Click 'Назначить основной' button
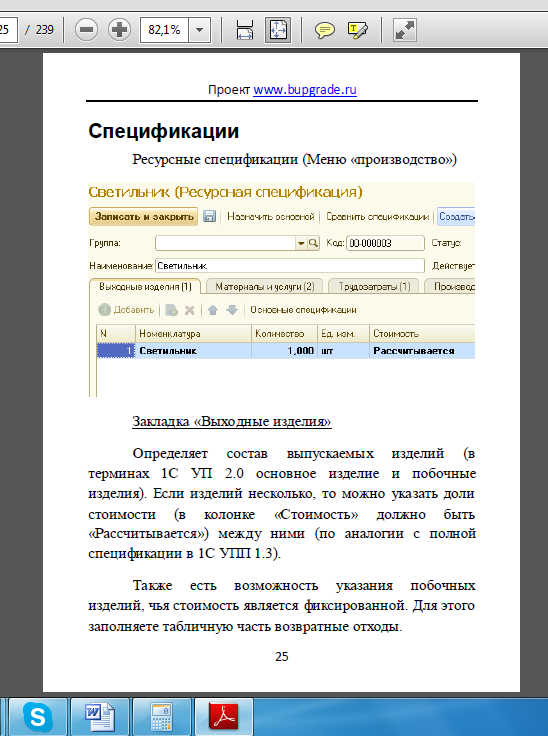This screenshot has width=548, height=736. pyautogui.click(x=270, y=216)
